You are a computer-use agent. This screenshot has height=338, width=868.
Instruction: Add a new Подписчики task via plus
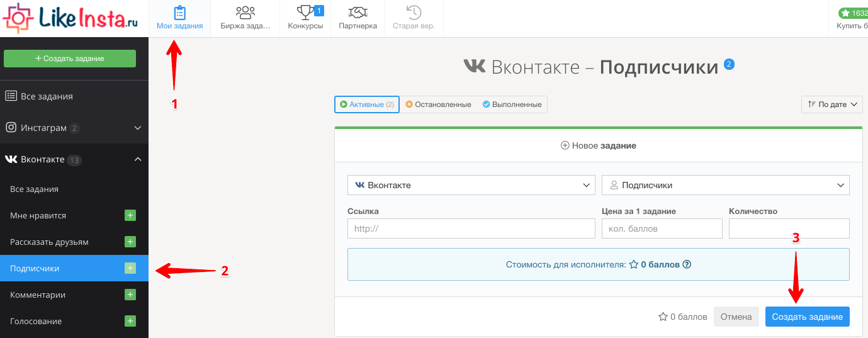pos(130,268)
